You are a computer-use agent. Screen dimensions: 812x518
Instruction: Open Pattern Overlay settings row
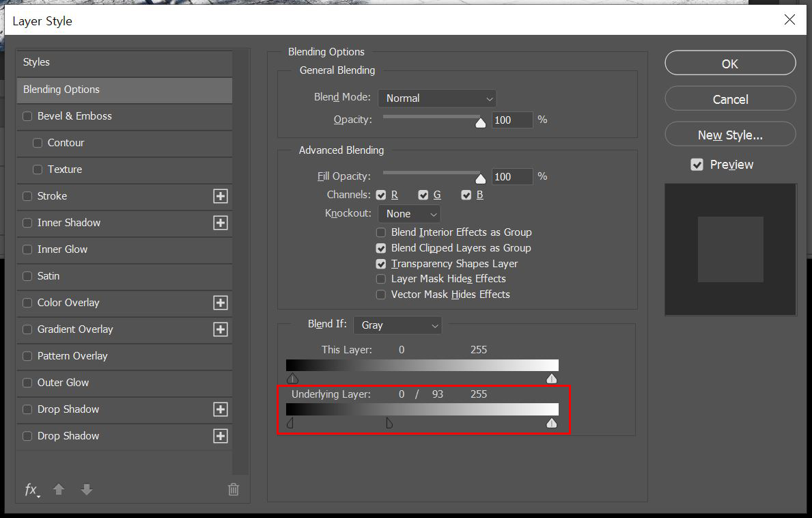[x=124, y=357]
